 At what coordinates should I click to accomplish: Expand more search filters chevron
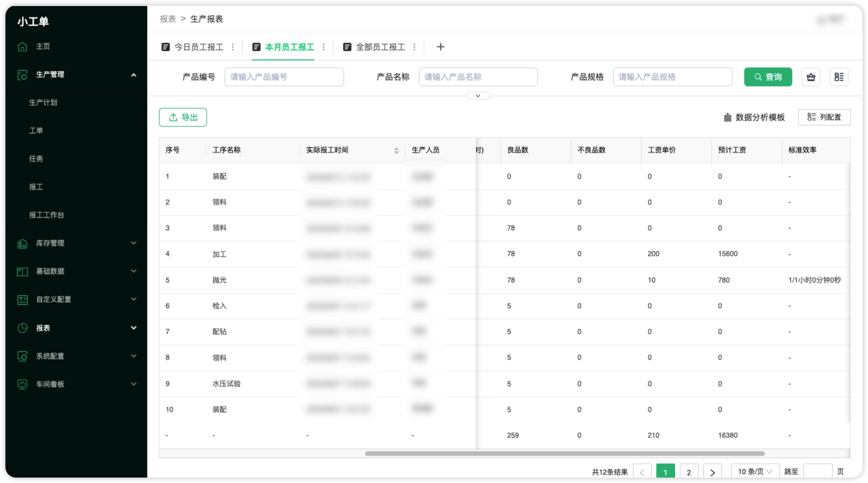[478, 96]
